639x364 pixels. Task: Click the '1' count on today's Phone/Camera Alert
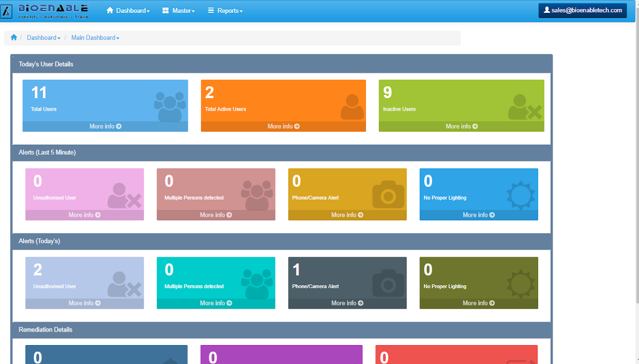(297, 270)
